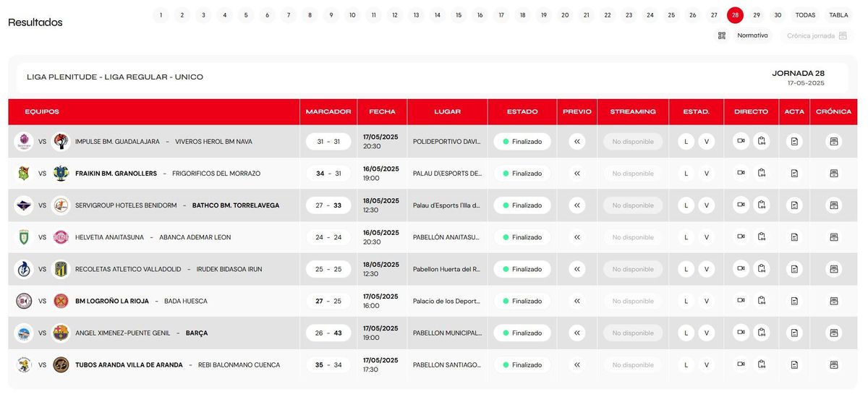868x405 pixels.
Task: Click Impulse BM. Guadalajara team logo
Action: pyautogui.click(x=24, y=142)
